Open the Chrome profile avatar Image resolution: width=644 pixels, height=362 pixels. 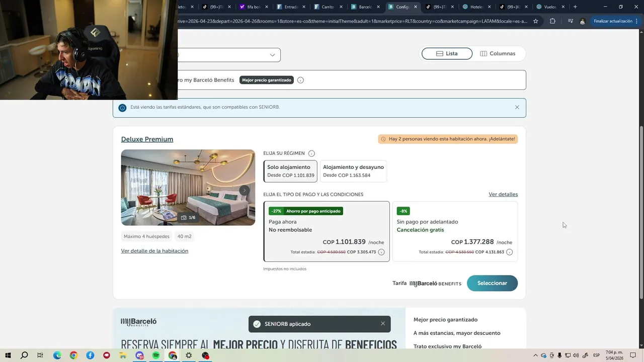click(x=583, y=21)
